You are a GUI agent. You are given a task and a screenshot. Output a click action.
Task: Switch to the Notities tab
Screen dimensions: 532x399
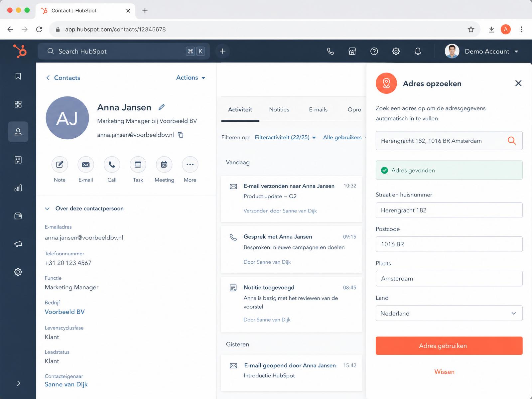point(279,109)
